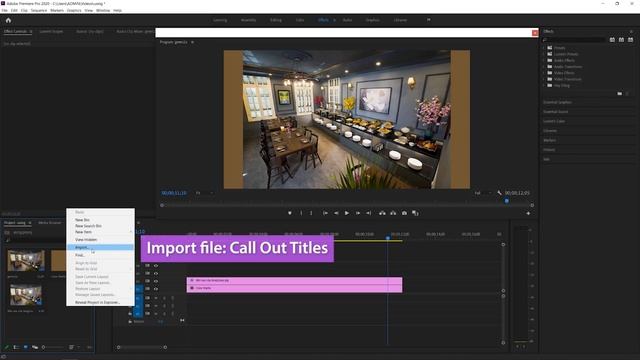This screenshot has width=640, height=360.
Task: Open the Full playback resolution dropdown
Action: (x=482, y=193)
